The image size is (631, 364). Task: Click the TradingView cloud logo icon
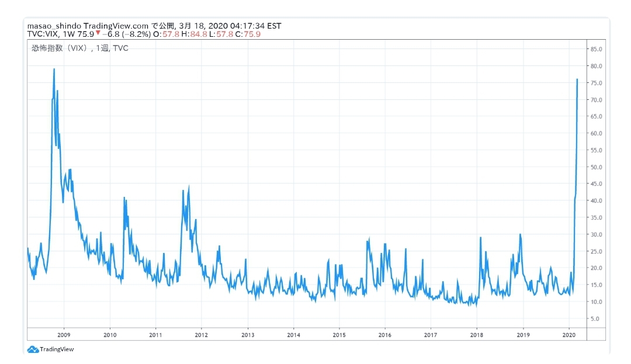[x=33, y=349]
